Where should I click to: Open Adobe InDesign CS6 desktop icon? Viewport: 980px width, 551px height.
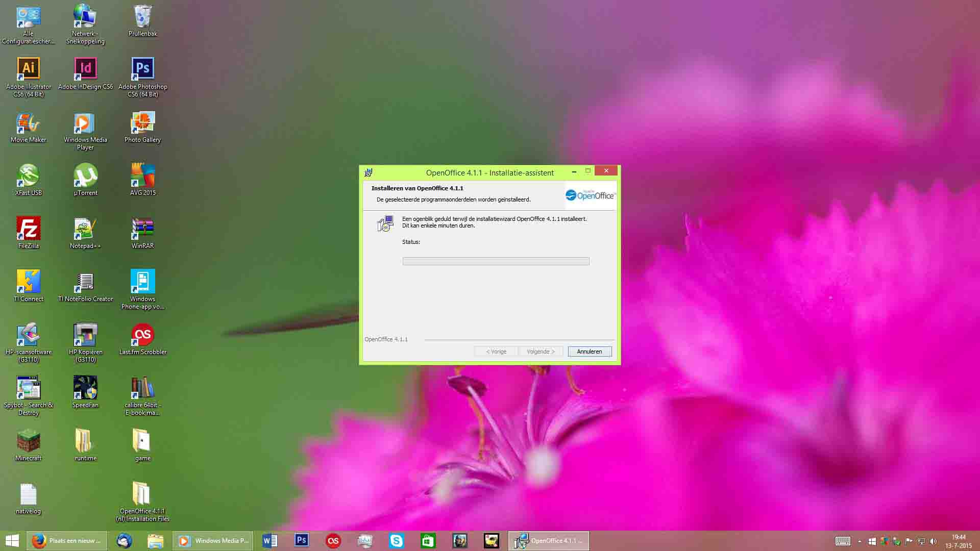(x=85, y=69)
